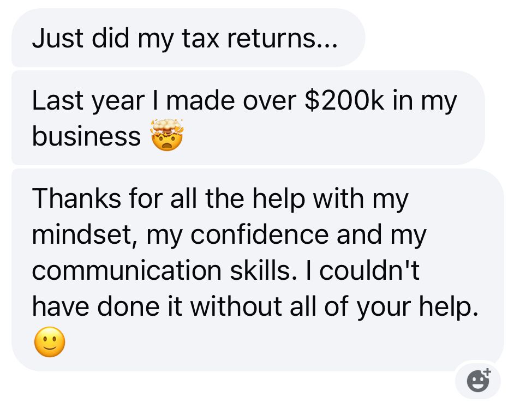
Task: Click the word "couldn't" in the last message
Action: [369, 271]
